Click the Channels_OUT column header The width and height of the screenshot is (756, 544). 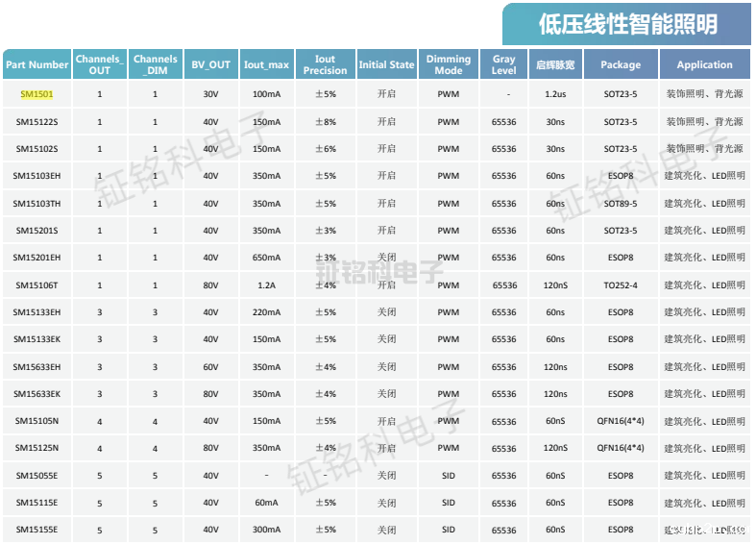coord(100,64)
